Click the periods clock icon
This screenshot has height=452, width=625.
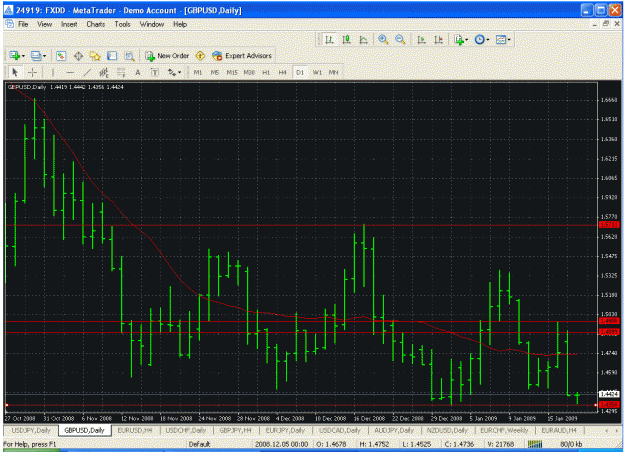tap(480, 39)
